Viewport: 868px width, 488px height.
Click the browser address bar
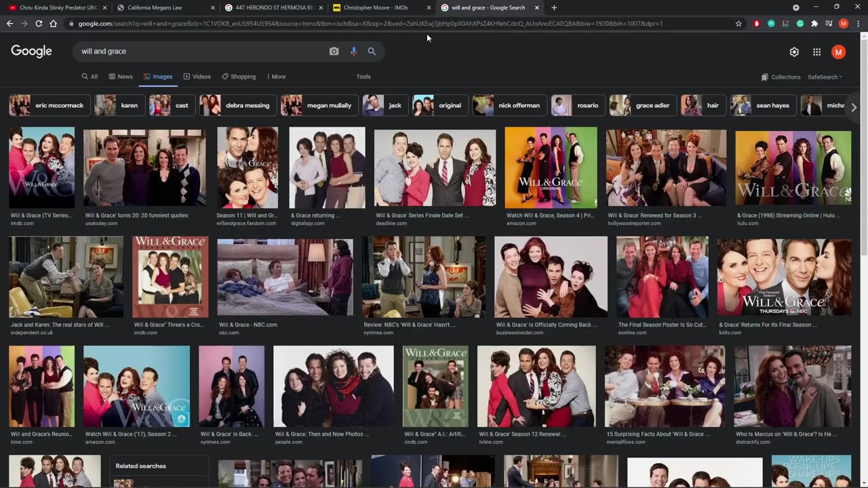pos(400,24)
